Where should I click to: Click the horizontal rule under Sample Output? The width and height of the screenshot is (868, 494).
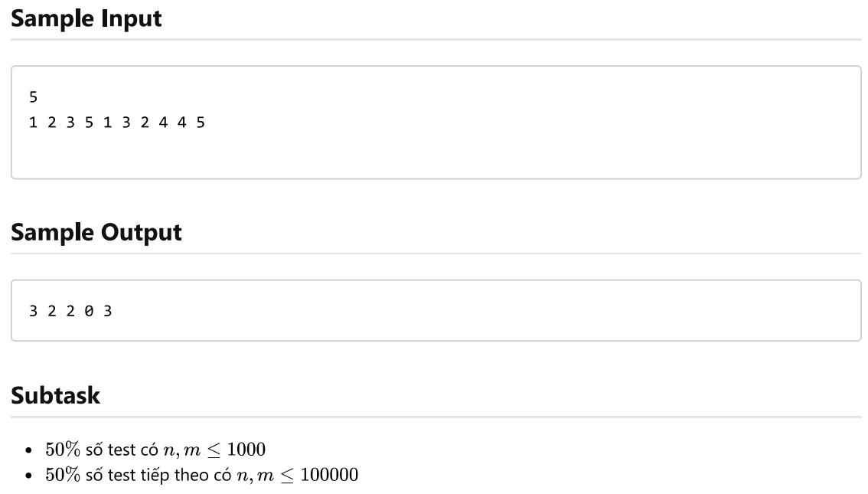tap(436, 254)
